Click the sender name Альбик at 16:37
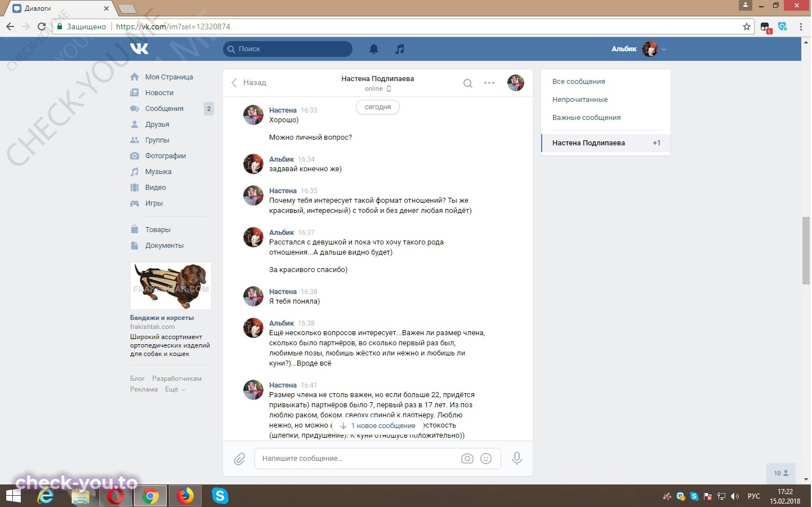This screenshot has width=812, height=507. click(x=282, y=233)
